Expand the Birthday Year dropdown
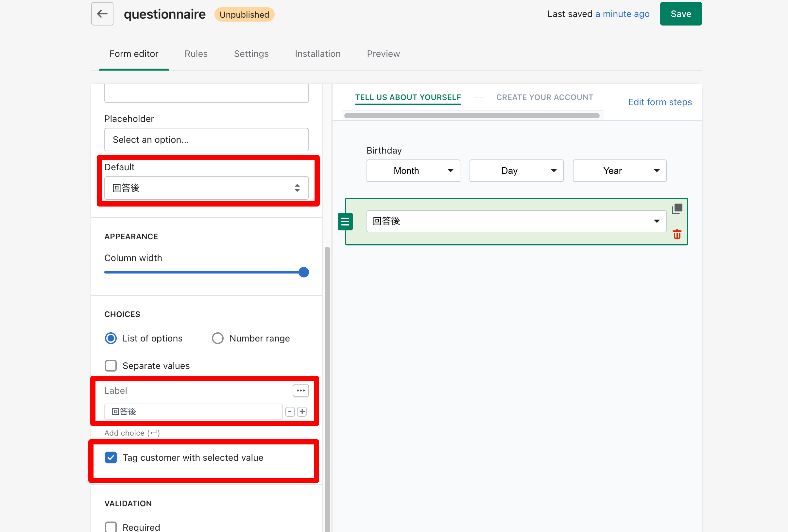The image size is (788, 532). (619, 171)
